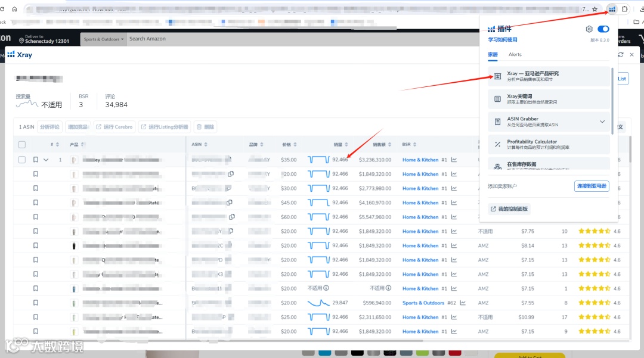The width and height of the screenshot is (644, 358).
Task: Open the 在售库存数据 entry
Action: pyautogui.click(x=549, y=164)
